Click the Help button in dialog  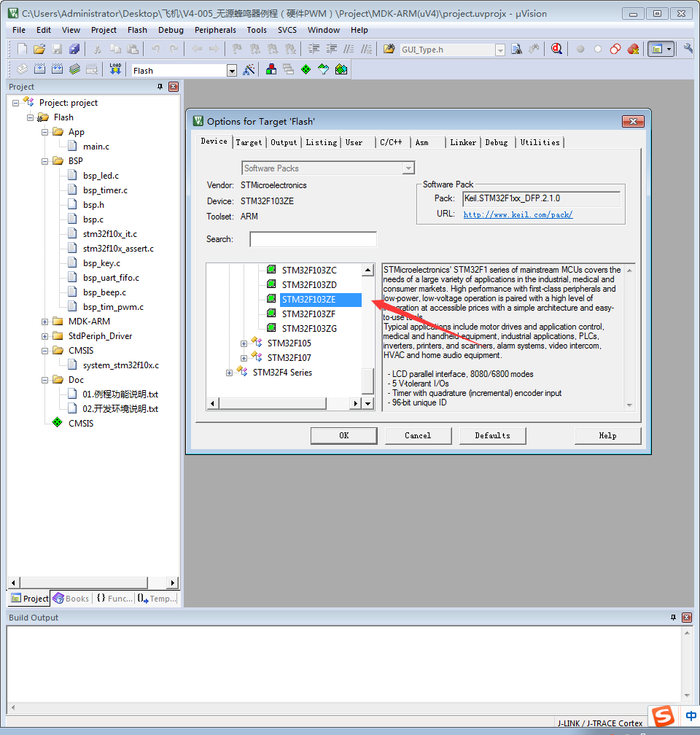click(607, 435)
